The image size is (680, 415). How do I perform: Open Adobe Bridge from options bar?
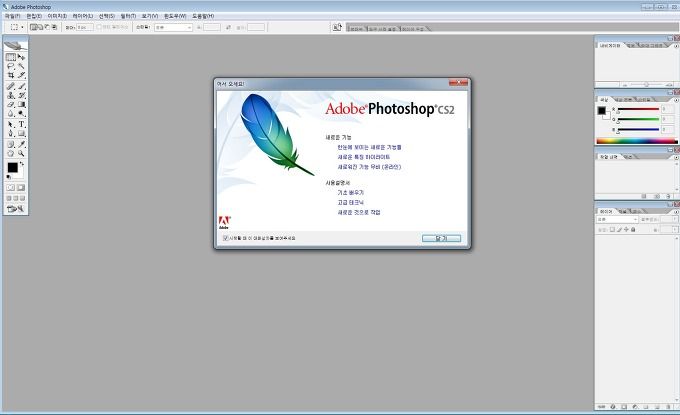pyautogui.click(x=337, y=27)
